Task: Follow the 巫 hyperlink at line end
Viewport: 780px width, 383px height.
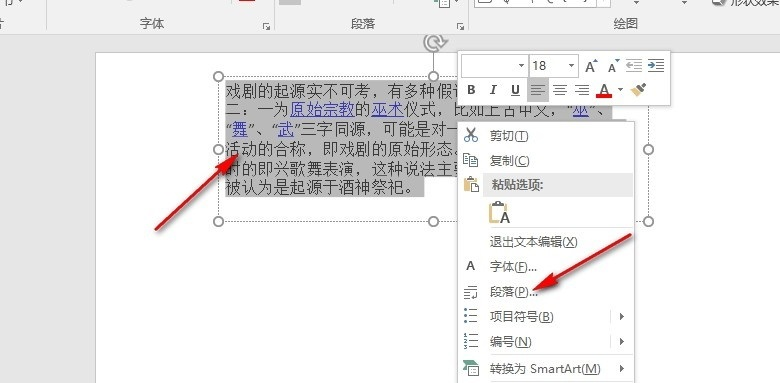Action: [x=581, y=109]
